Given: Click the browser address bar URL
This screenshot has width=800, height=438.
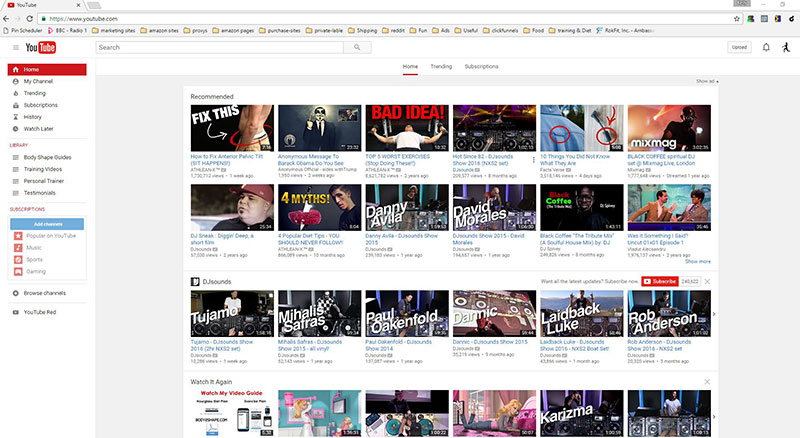Looking at the screenshot, I should click(84, 19).
